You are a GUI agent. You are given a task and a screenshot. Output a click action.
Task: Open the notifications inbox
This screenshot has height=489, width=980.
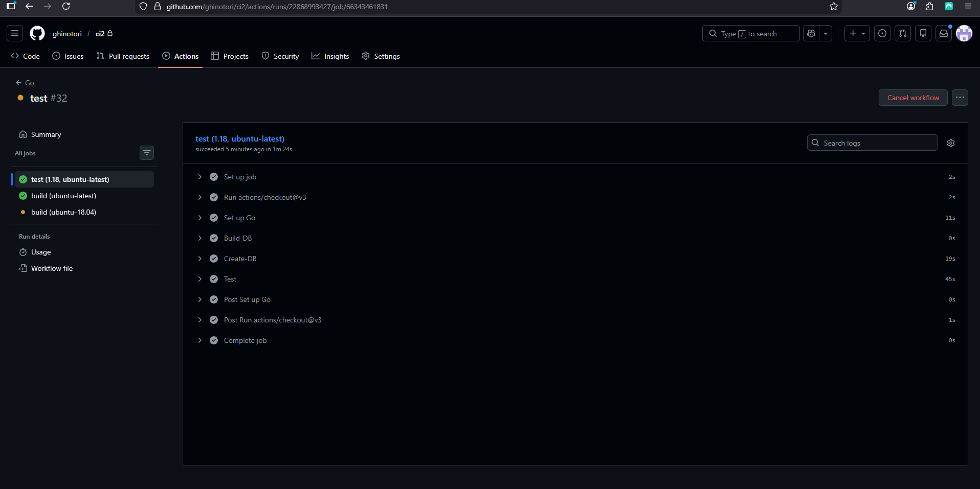pos(944,34)
